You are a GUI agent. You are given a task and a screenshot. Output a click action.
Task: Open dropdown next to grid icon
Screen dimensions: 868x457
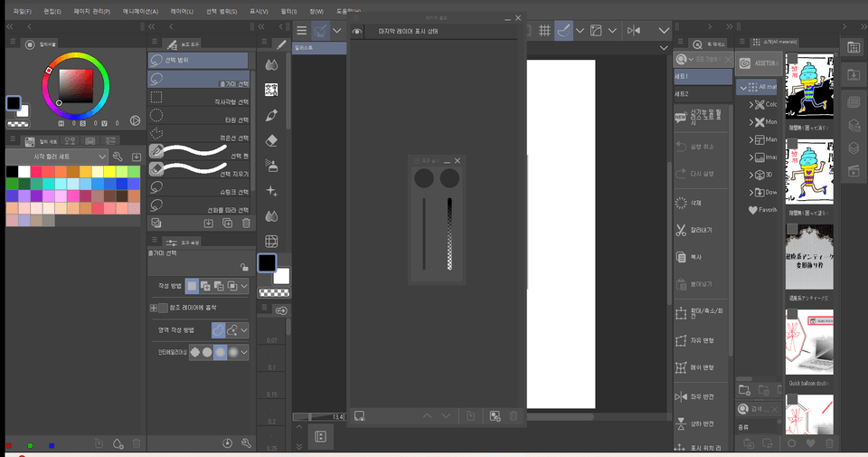(580, 31)
